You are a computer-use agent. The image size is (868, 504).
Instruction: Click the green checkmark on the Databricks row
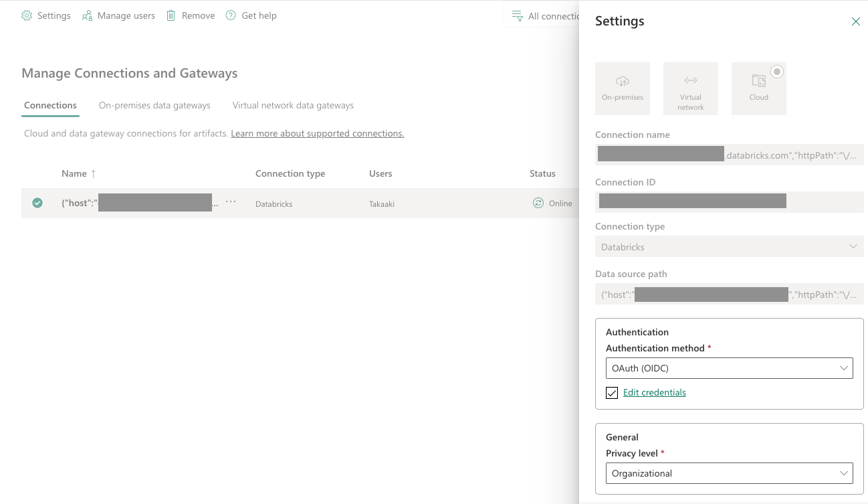coord(37,202)
